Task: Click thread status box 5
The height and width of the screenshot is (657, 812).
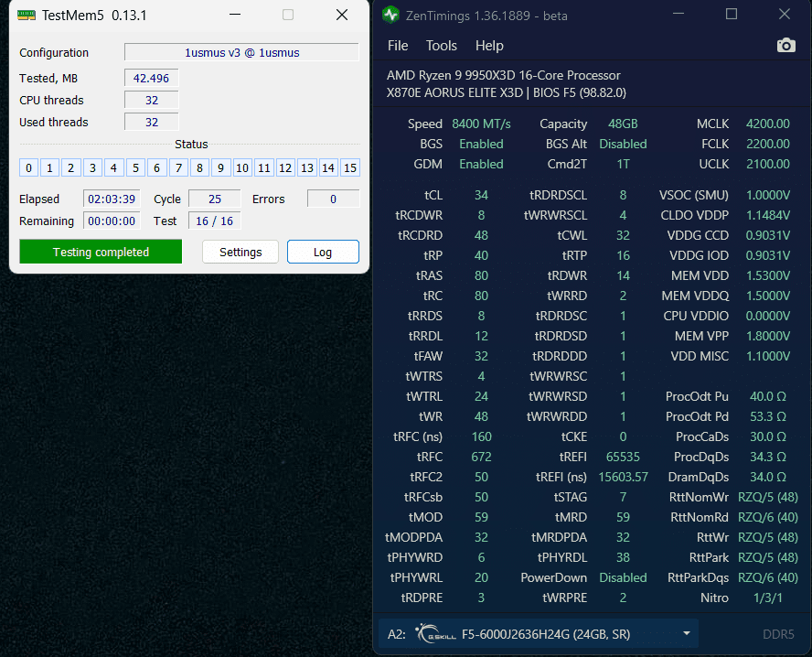Action: coord(135,167)
